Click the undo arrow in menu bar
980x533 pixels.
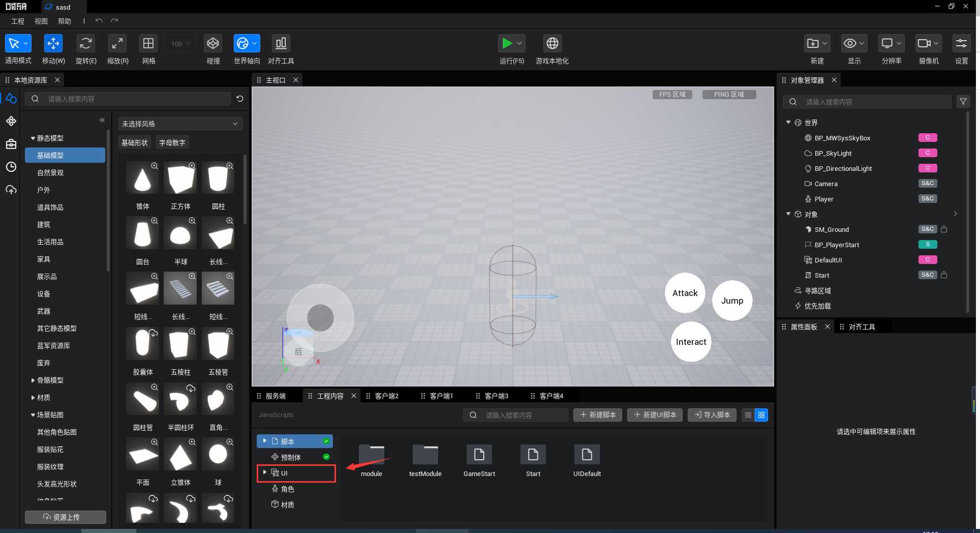point(99,21)
